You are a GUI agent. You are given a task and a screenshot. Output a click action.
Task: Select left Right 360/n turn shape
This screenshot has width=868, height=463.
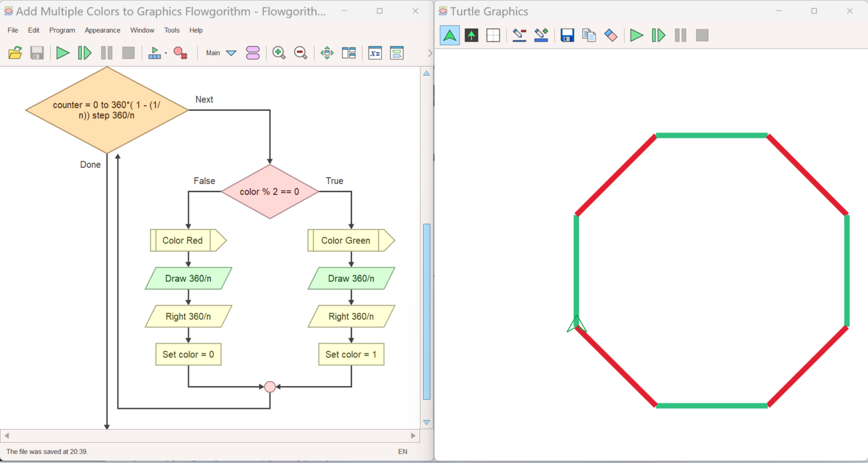click(188, 316)
